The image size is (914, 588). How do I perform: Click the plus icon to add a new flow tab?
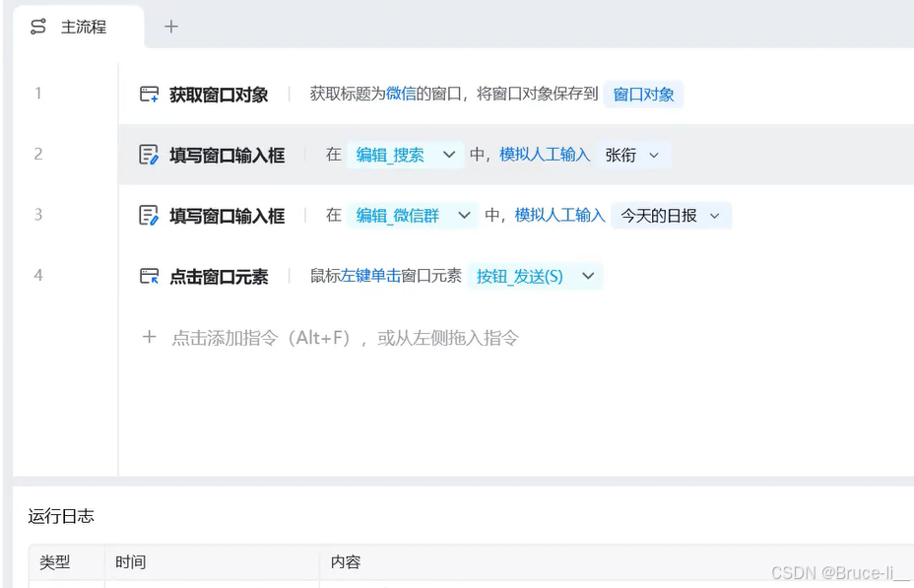click(x=170, y=27)
